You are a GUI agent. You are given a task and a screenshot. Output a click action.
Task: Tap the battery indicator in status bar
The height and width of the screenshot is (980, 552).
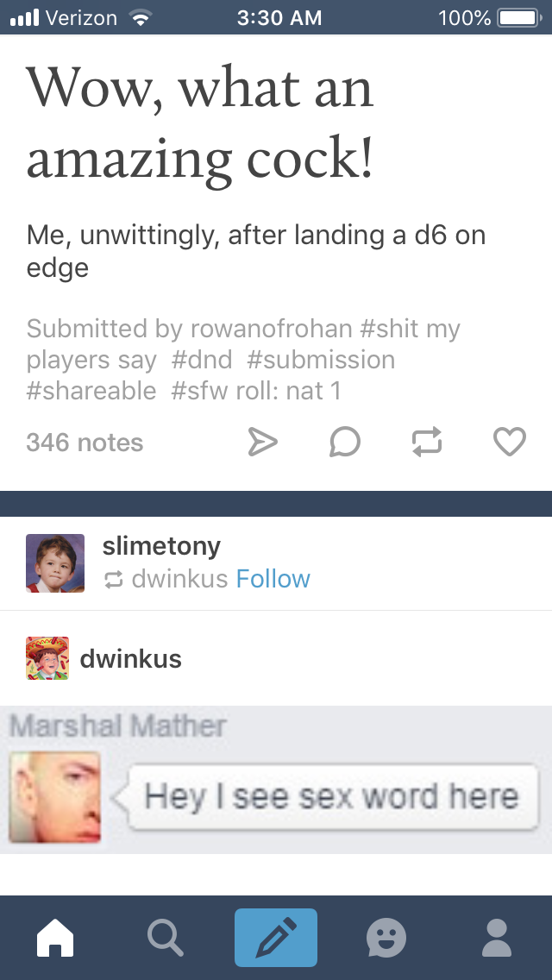click(x=519, y=17)
